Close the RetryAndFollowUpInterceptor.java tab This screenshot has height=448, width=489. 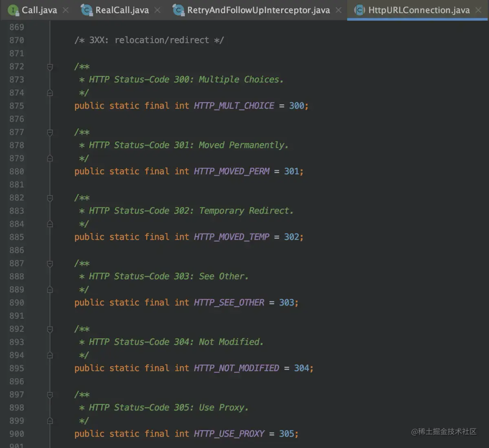click(x=339, y=10)
